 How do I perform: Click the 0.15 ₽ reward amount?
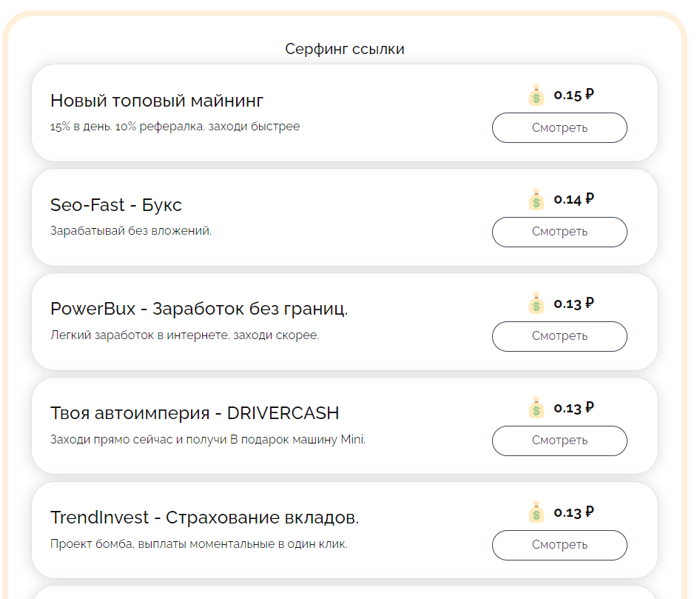[574, 95]
